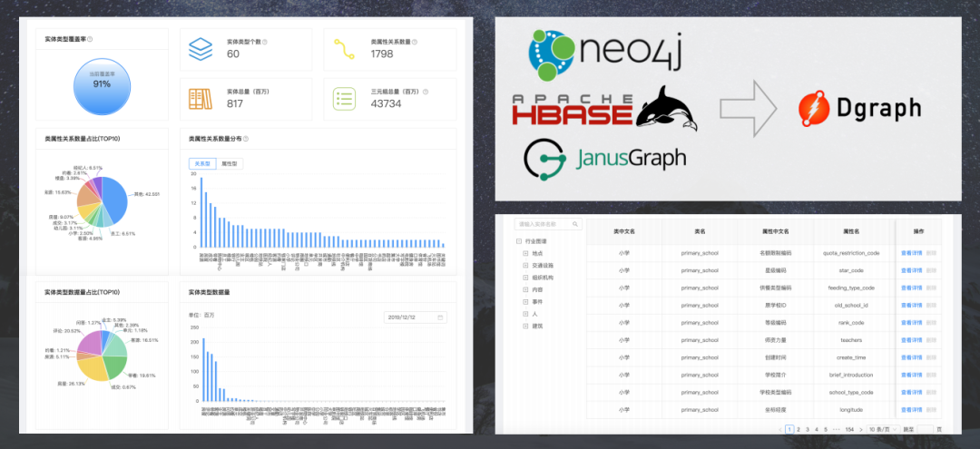Viewport: 980px width, 449px height.
Task: Click 查看详情 for the feeding_type_code row
Action: (x=911, y=288)
